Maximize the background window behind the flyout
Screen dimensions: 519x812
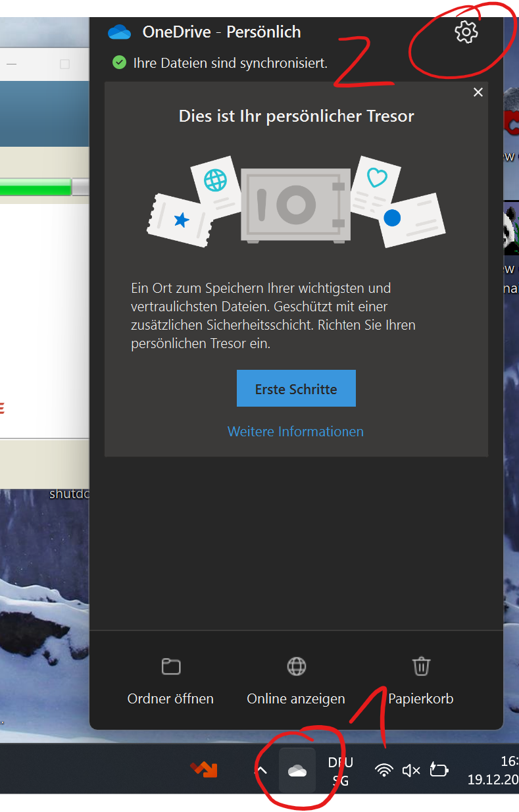(x=64, y=64)
